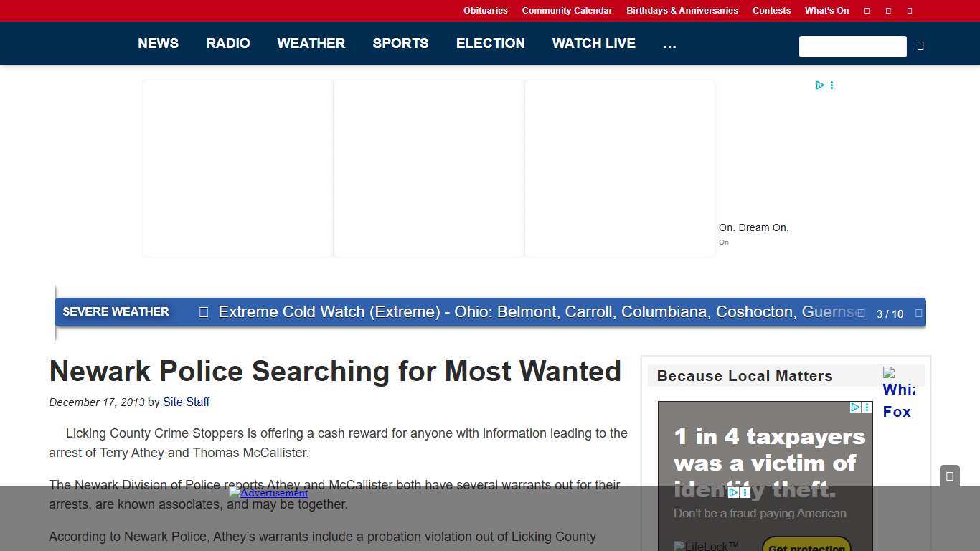
Task: Expand the '...' overflow navigation menu
Action: [669, 44]
